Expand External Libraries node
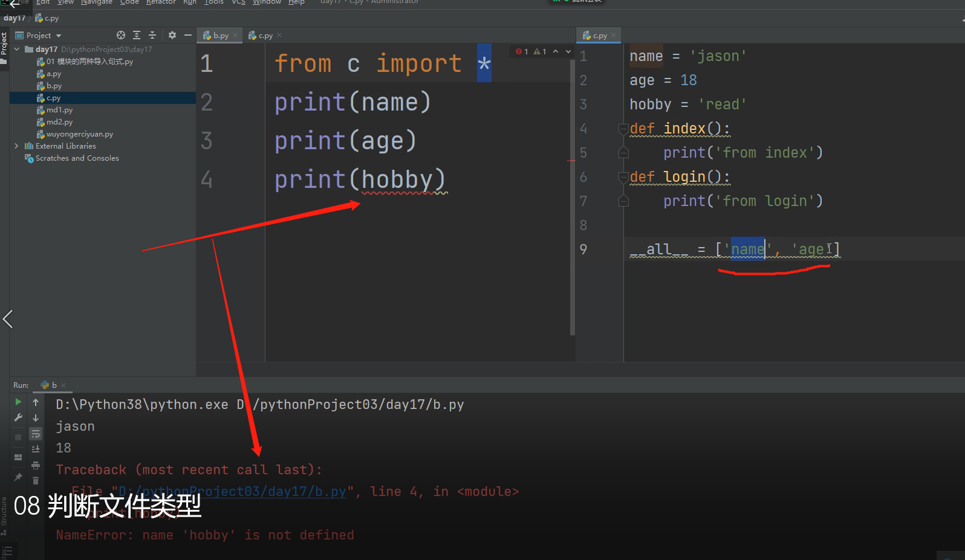The width and height of the screenshot is (965, 560). point(17,146)
